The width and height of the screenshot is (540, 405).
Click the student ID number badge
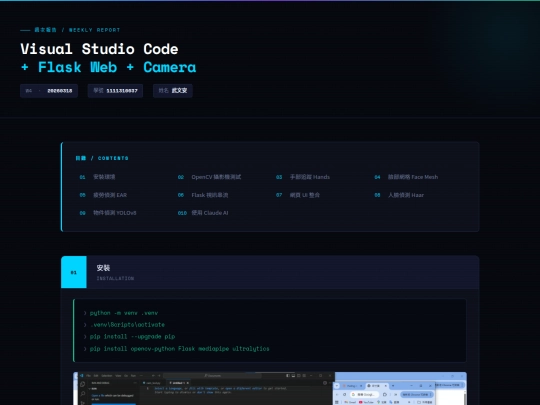(x=115, y=91)
